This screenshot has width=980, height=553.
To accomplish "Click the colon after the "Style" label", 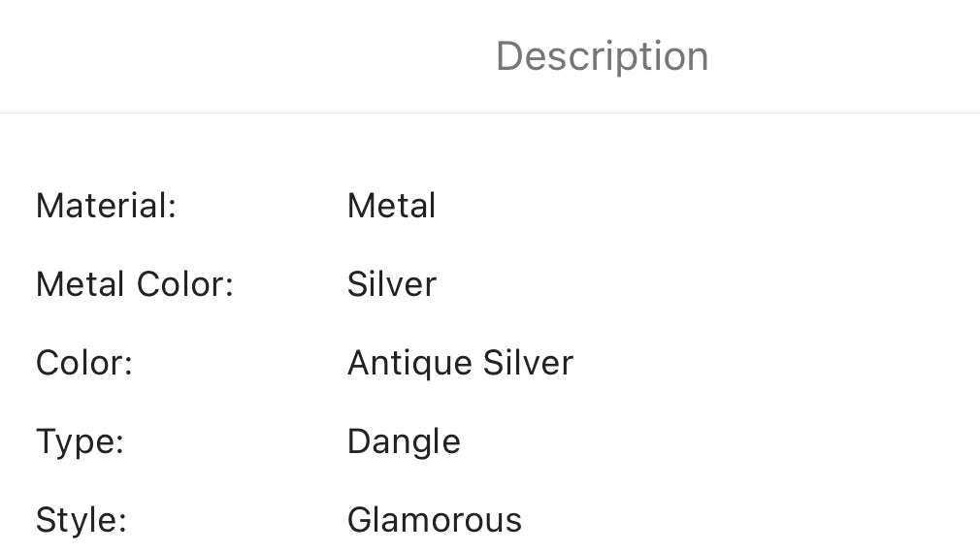I will point(122,522).
